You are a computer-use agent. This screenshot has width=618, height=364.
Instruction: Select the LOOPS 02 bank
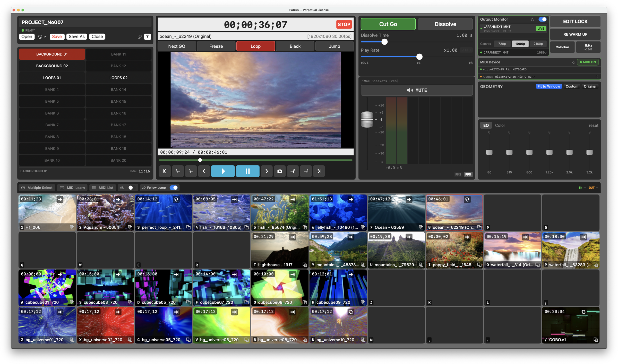[118, 78]
